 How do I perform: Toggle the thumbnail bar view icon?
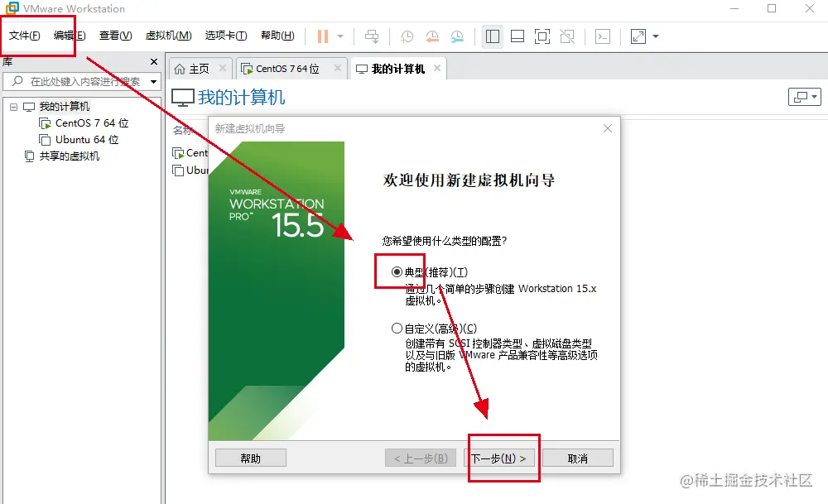[517, 36]
